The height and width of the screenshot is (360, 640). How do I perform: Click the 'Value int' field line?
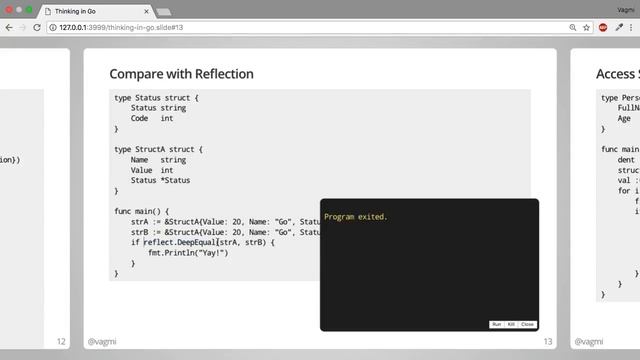[x=152, y=170]
